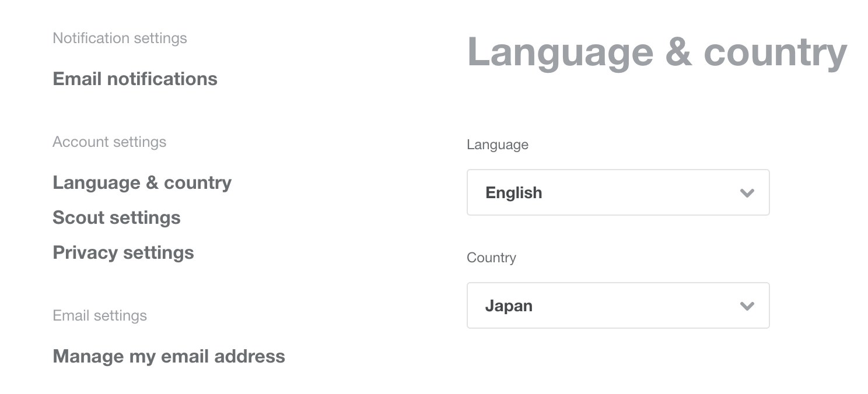Open Privacy settings page
Viewport: 868px width, 394px height.
tap(123, 252)
